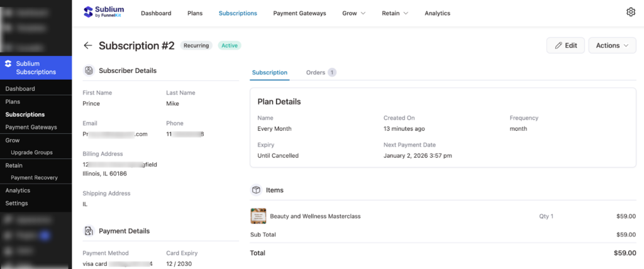Open the Beauty and Wellness Masterclass thumbnail
This screenshot has height=269, width=644.
point(258,216)
